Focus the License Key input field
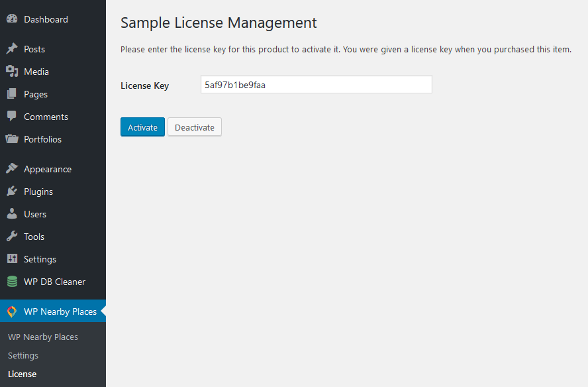588x387 pixels. [x=316, y=84]
